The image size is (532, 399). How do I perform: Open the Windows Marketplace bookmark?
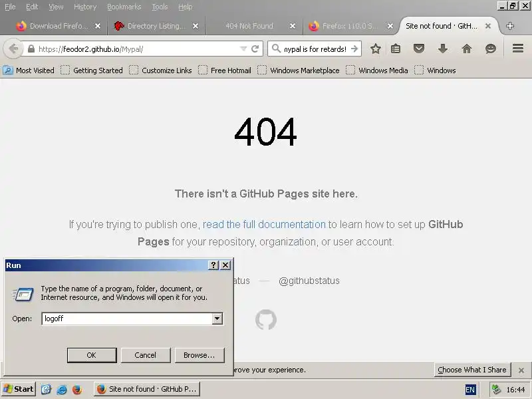tap(299, 70)
